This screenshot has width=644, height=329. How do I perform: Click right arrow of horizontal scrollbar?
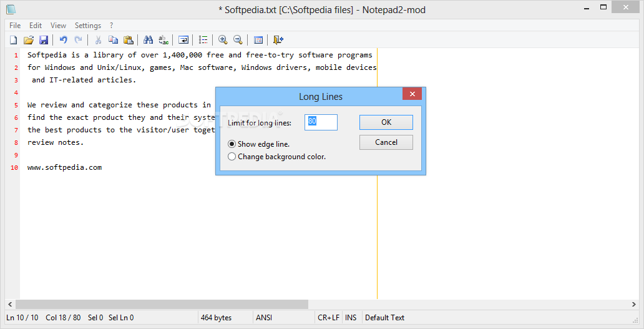[x=634, y=305]
